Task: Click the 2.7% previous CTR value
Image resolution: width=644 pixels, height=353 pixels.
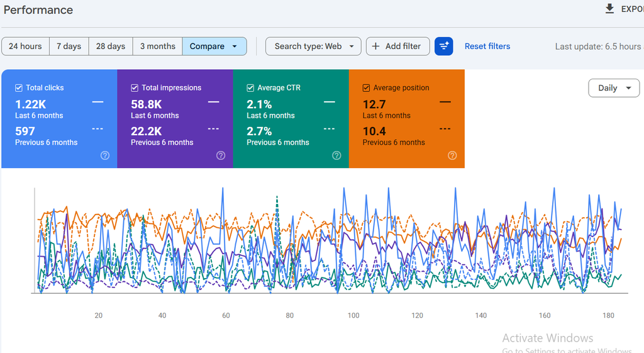Action: pyautogui.click(x=259, y=132)
